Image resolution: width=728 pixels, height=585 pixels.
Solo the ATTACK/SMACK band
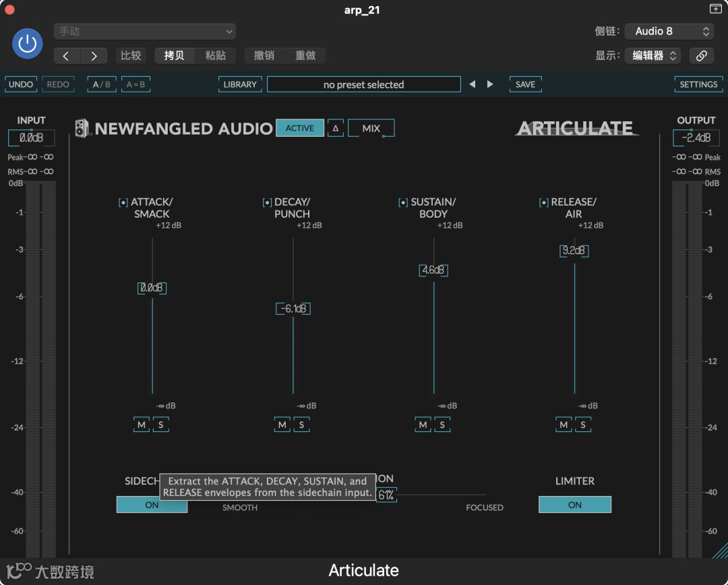[x=161, y=425]
